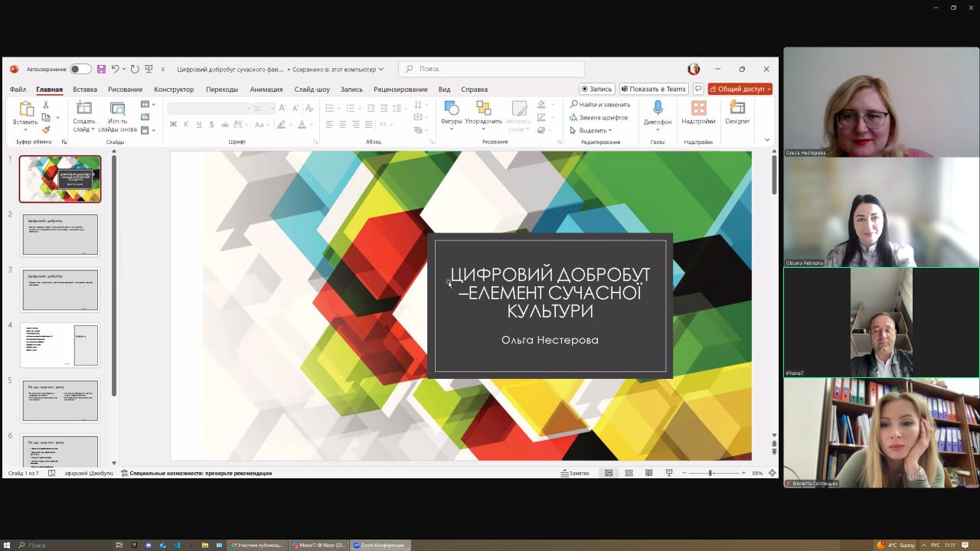Toggle the Заметки notes pane
Image resolution: width=980 pixels, height=551 pixels.
coord(575,473)
